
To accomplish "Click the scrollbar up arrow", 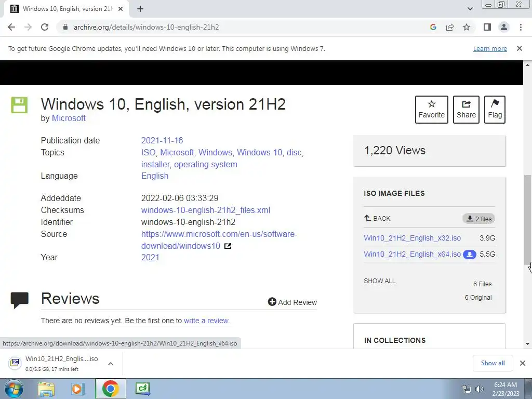I will coord(528,64).
